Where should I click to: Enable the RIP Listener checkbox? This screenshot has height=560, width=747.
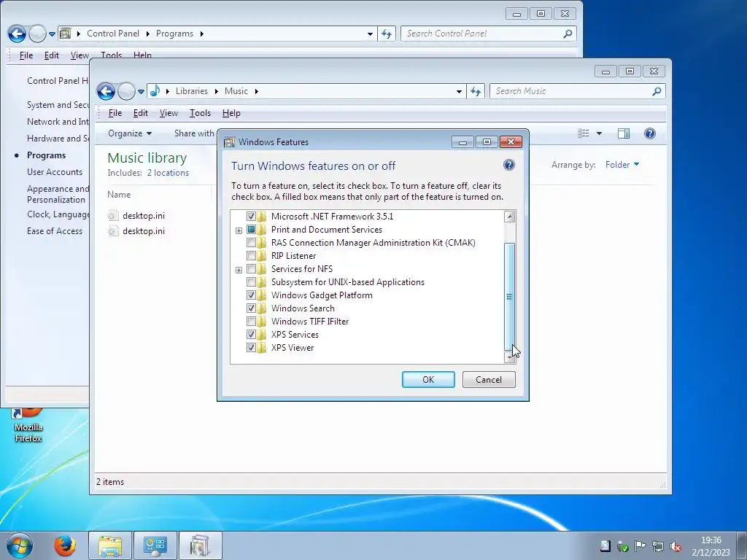(251, 256)
